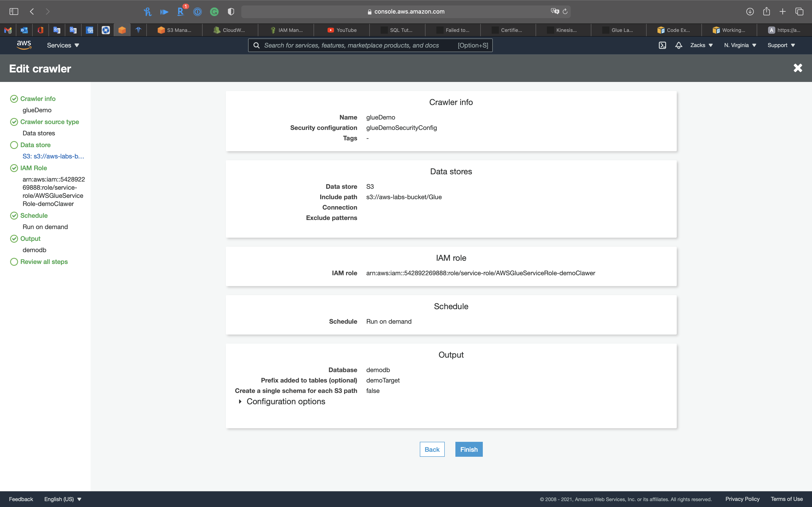This screenshot has height=507, width=812.
Task: Select Review all steps in sidebar
Action: (44, 262)
